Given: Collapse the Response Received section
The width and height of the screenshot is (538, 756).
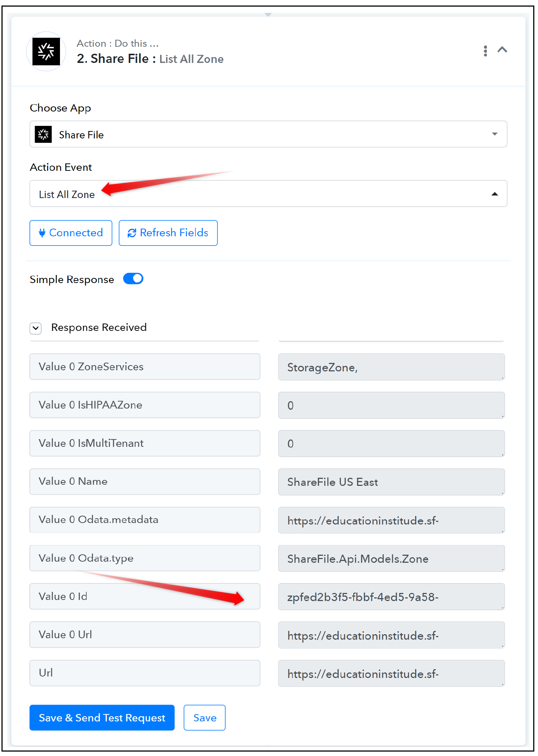Looking at the screenshot, I should [36, 328].
